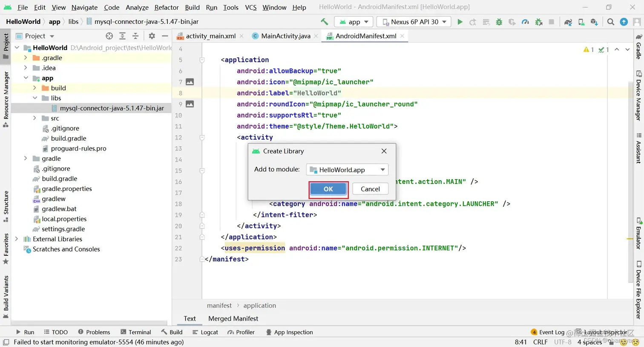Select settings.gradle file
The image size is (644, 347).
(x=63, y=229)
